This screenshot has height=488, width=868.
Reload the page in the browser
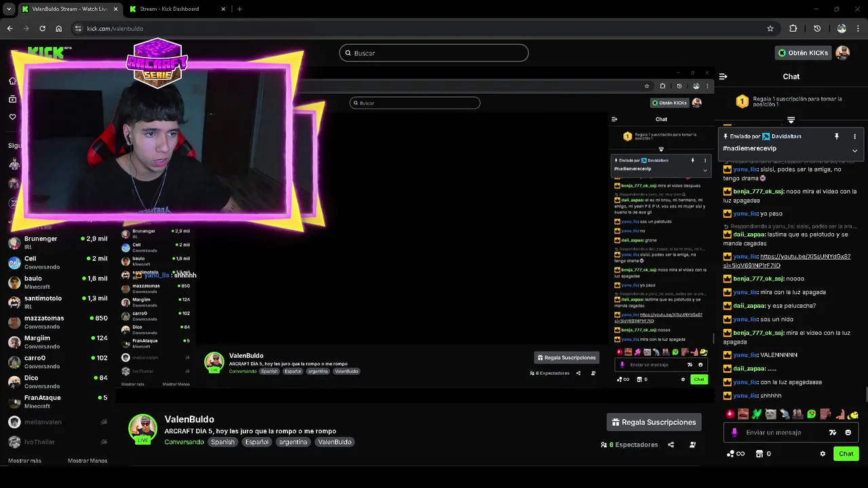(42, 28)
